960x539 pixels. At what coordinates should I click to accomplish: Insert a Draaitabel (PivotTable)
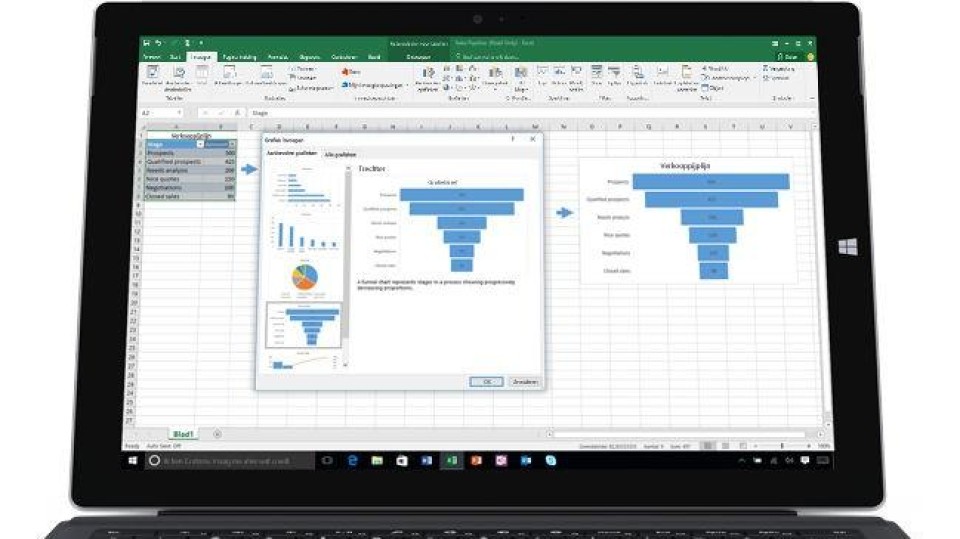pyautogui.click(x=152, y=76)
